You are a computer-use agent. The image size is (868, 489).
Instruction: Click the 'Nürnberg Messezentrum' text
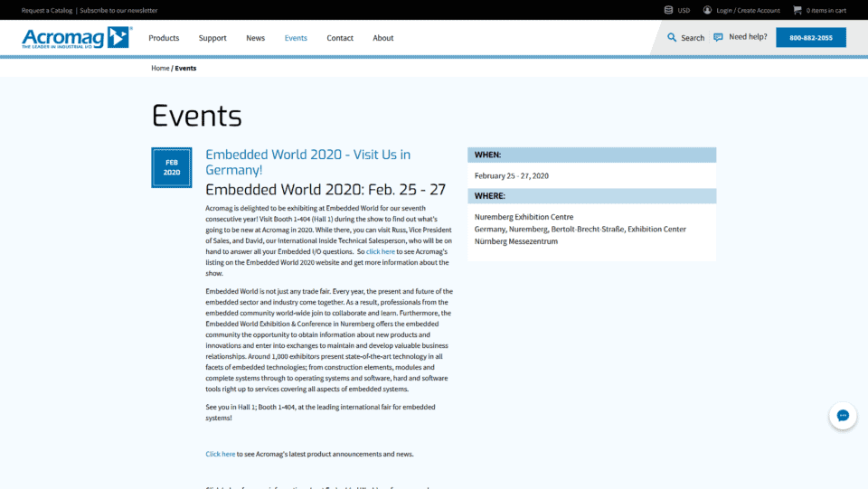pyautogui.click(x=516, y=241)
